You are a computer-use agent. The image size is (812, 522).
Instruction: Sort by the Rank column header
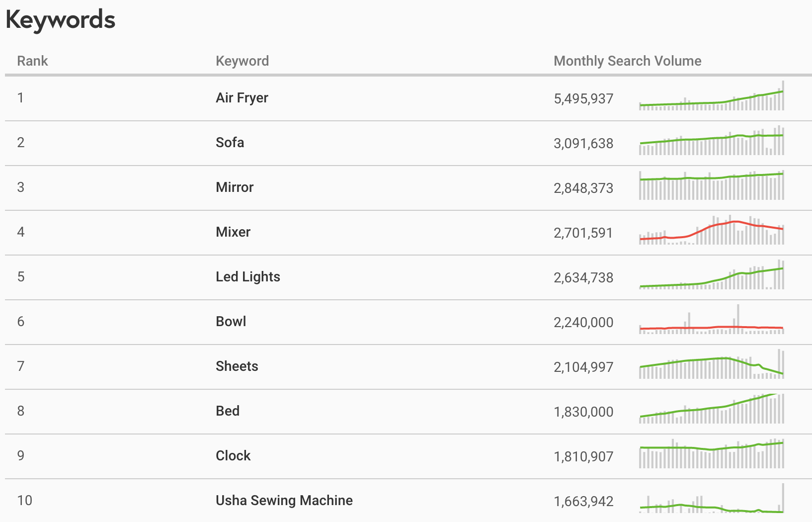click(32, 61)
